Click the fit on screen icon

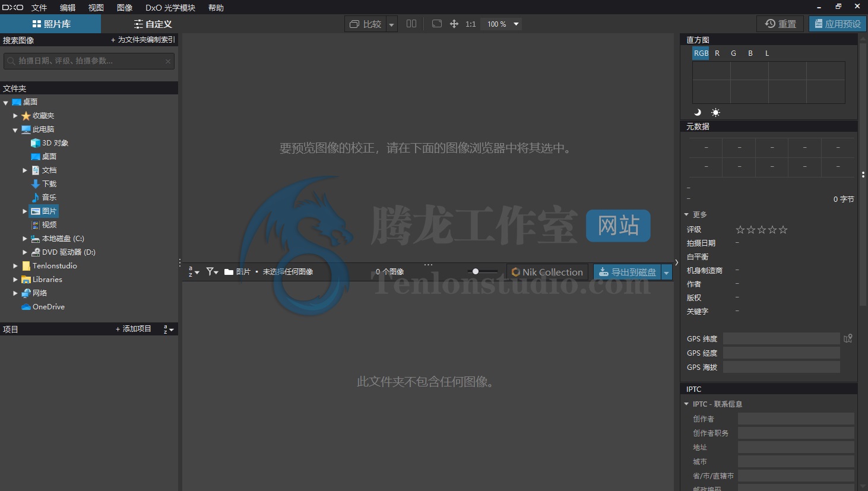point(437,24)
